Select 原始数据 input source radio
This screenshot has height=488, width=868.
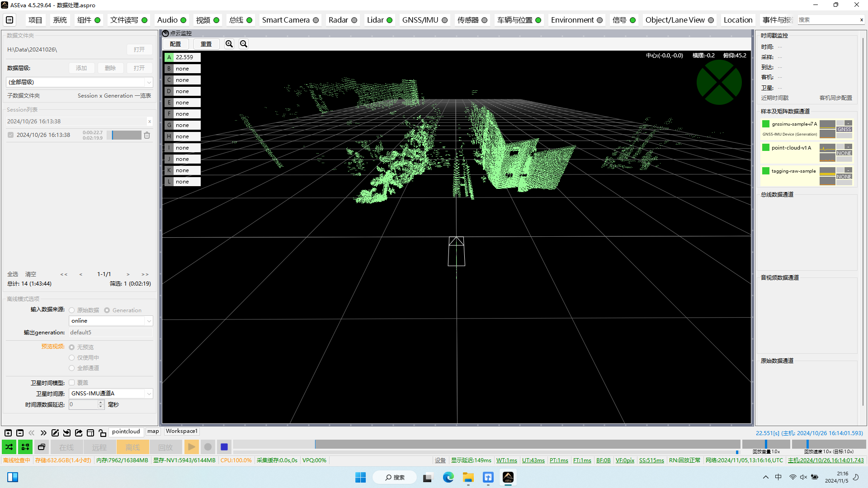click(x=71, y=310)
